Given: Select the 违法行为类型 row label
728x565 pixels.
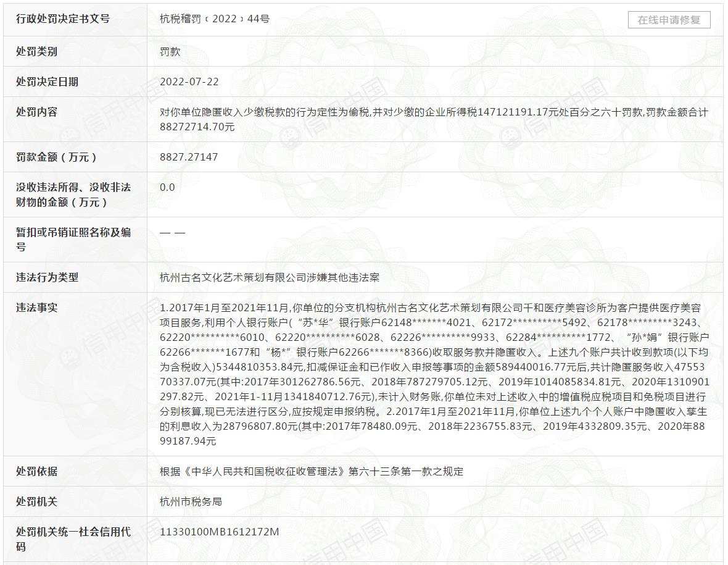Looking at the screenshot, I should point(47,278).
